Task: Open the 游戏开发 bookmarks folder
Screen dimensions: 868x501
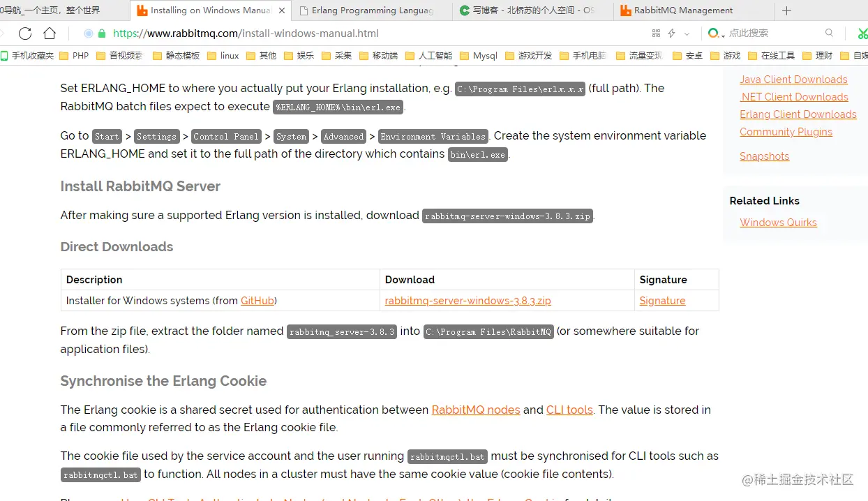Action: [x=528, y=56]
